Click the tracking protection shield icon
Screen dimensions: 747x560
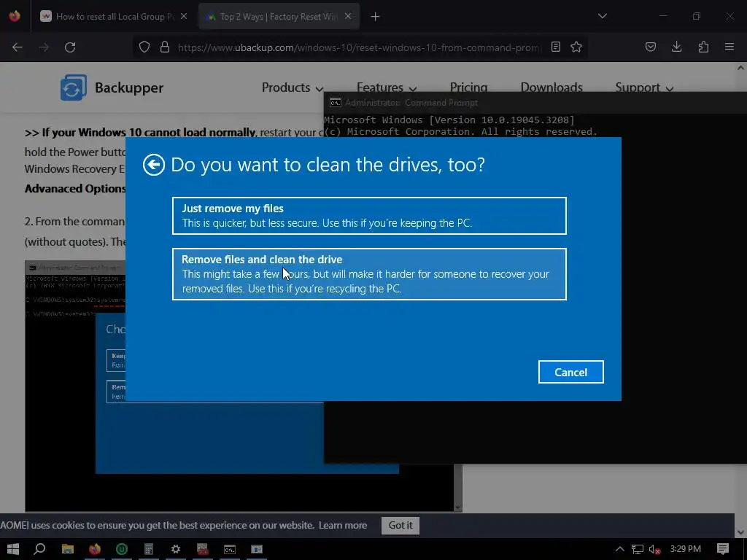(144, 47)
